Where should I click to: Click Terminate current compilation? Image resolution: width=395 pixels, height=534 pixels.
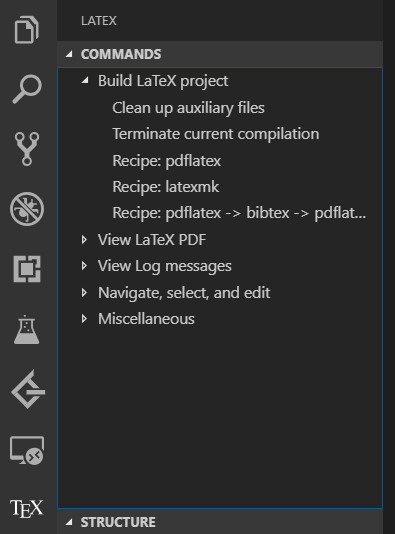(x=216, y=134)
